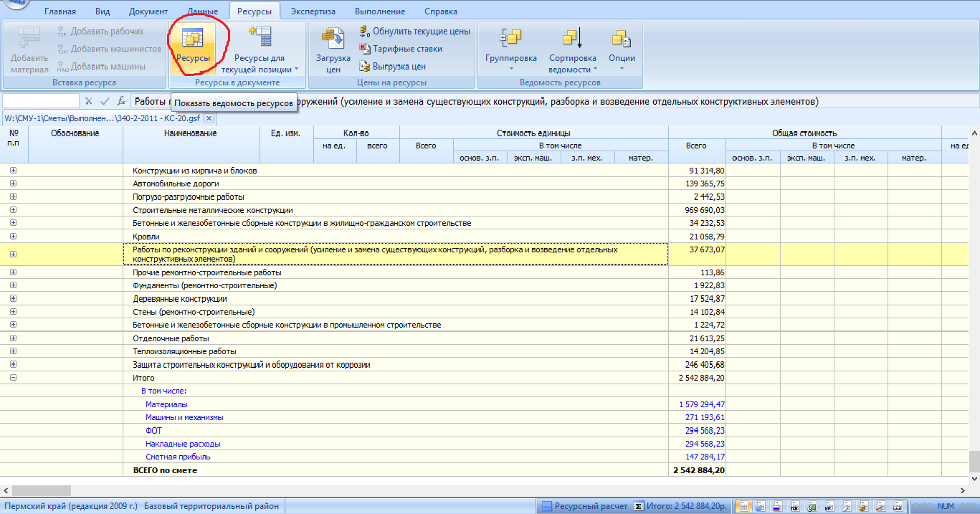This screenshot has height=514, width=980.
Task: Click the sigma Итого icon in status bar
Action: pyautogui.click(x=639, y=506)
